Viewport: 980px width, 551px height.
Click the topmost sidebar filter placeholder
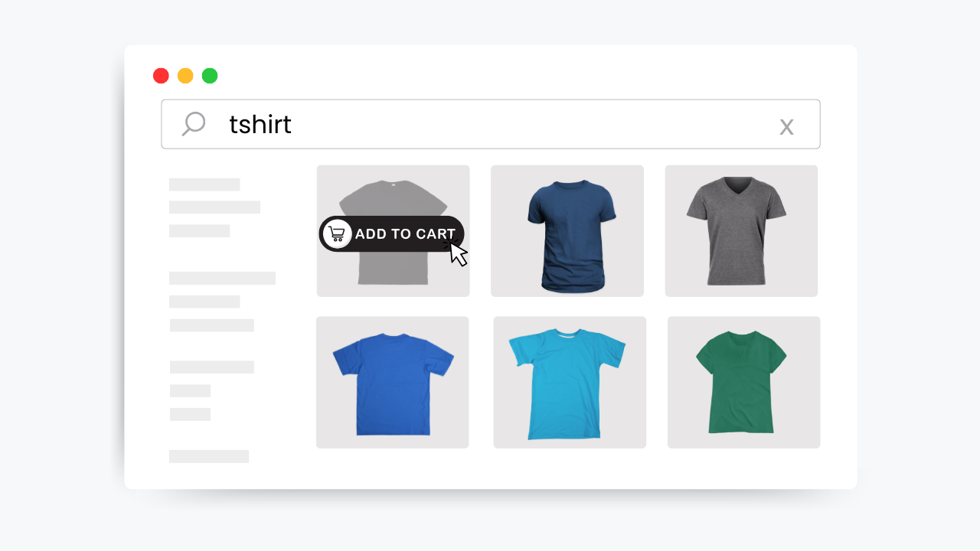tap(204, 184)
